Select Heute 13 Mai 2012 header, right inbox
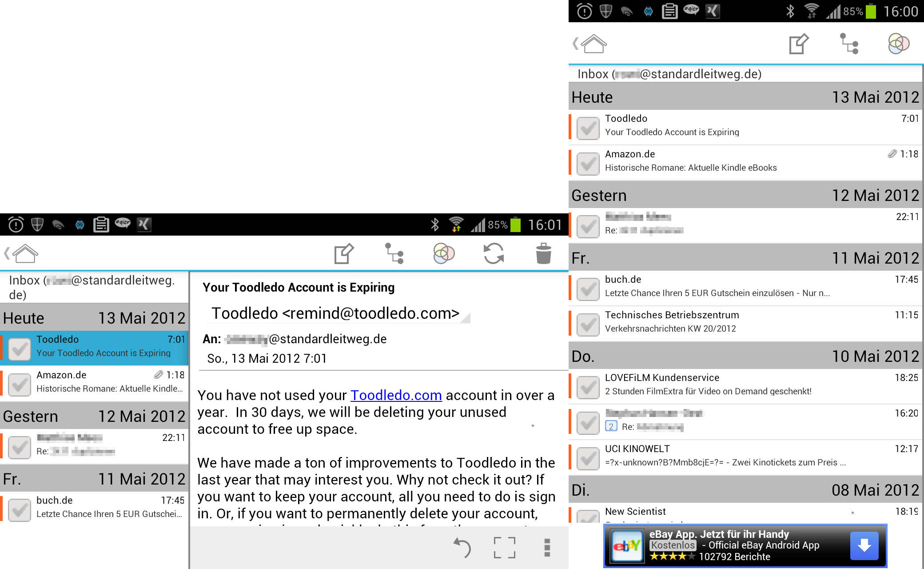924x569 pixels. [x=746, y=96]
